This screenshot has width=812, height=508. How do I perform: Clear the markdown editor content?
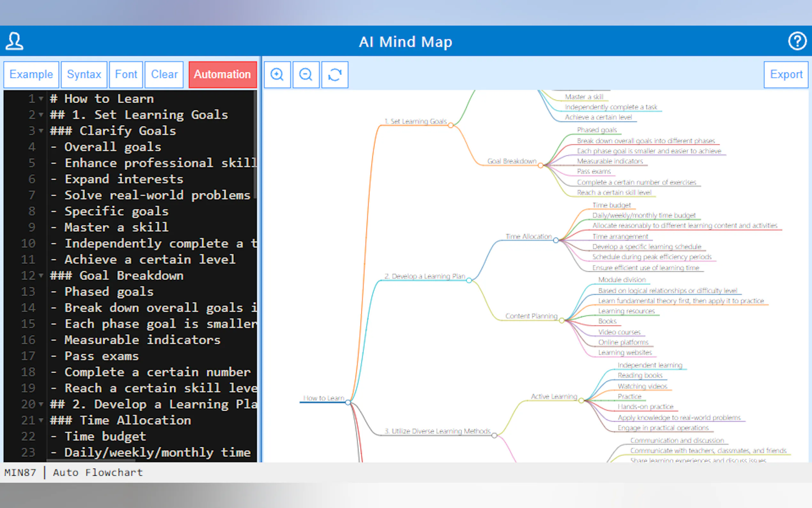click(x=164, y=74)
